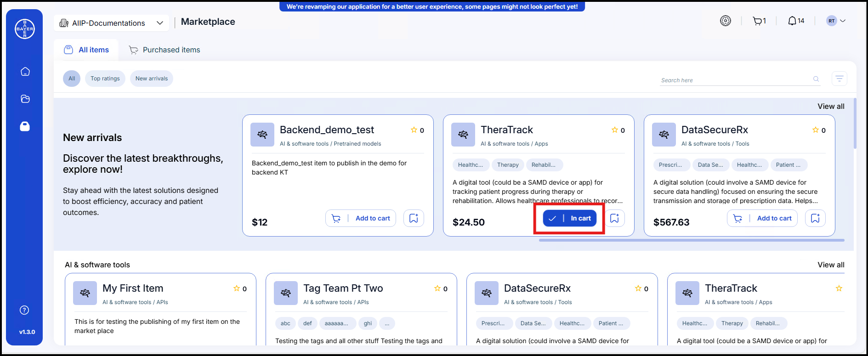
Task: Select the All filter chip
Action: click(72, 79)
